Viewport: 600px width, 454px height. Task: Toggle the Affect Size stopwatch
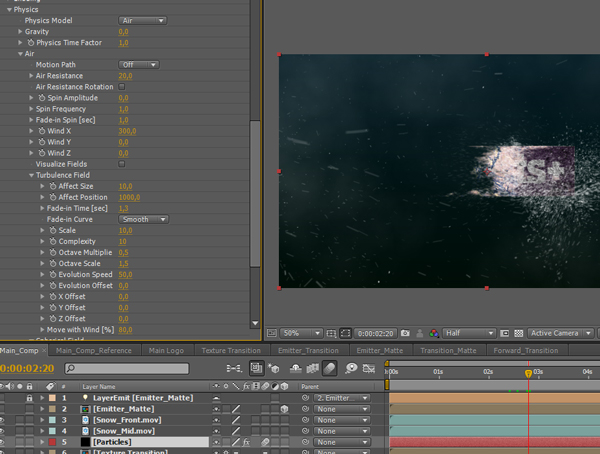point(53,186)
